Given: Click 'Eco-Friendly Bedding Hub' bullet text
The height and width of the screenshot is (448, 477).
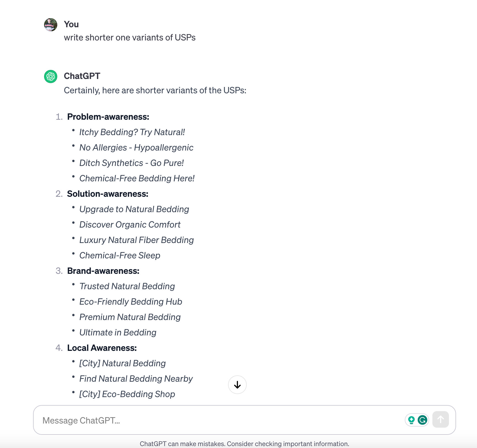Looking at the screenshot, I should coord(131,302).
